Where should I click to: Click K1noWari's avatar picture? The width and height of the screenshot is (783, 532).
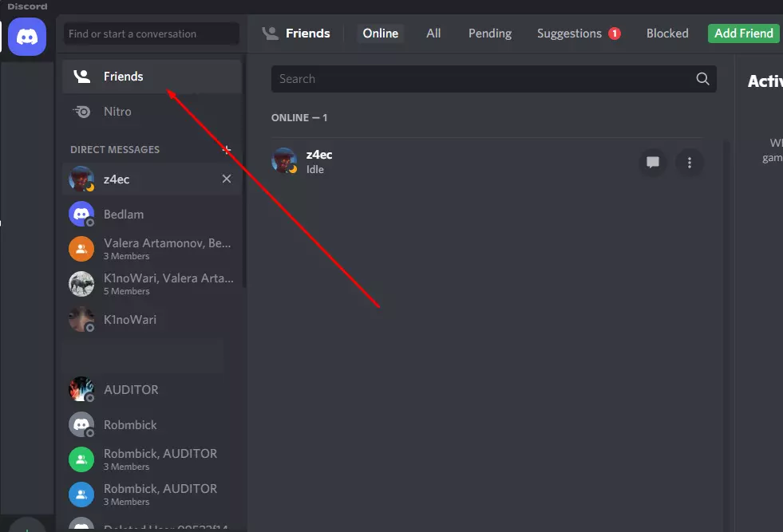click(x=81, y=319)
